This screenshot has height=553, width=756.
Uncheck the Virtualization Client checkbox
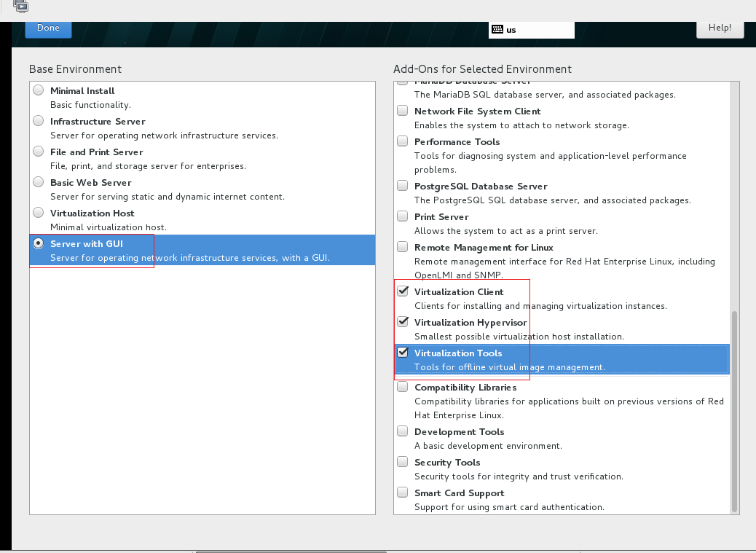(403, 291)
